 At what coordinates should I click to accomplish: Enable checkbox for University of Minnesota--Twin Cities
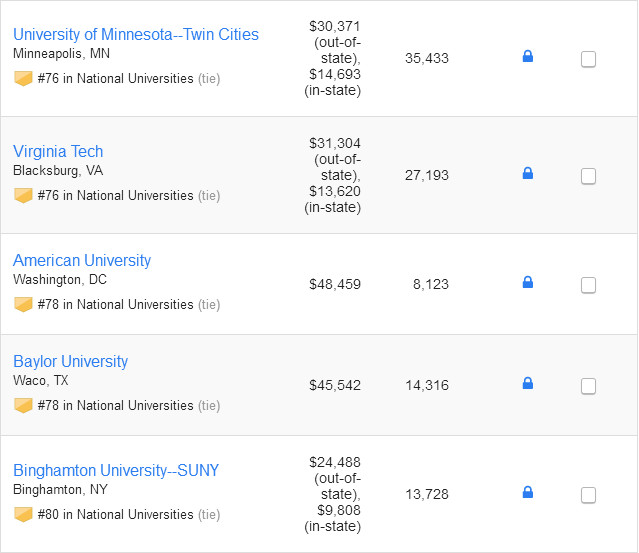tap(588, 59)
